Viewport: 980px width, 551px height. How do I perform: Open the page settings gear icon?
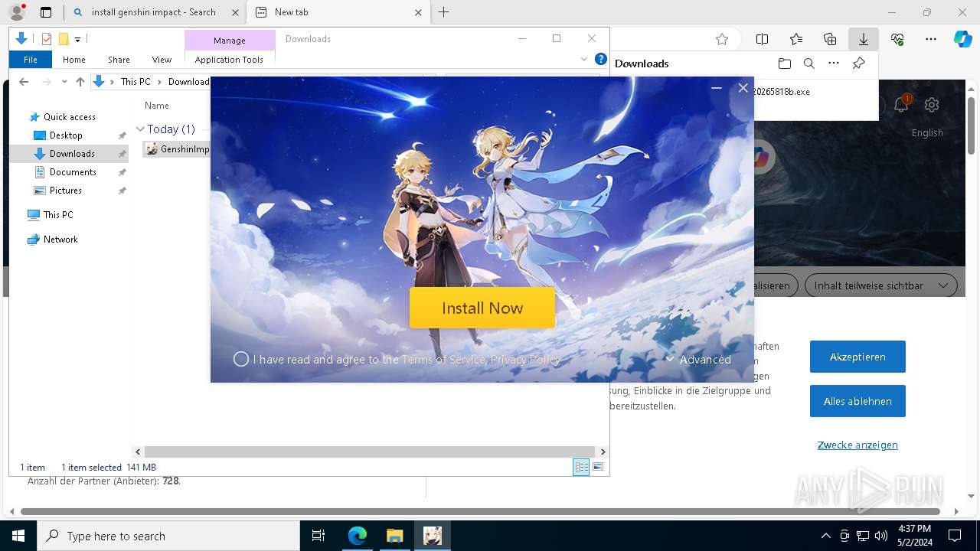coord(932,105)
